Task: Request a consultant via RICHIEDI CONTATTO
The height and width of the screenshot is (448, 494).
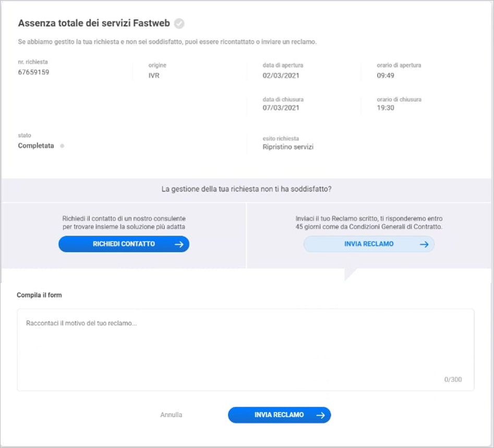Action: [124, 244]
